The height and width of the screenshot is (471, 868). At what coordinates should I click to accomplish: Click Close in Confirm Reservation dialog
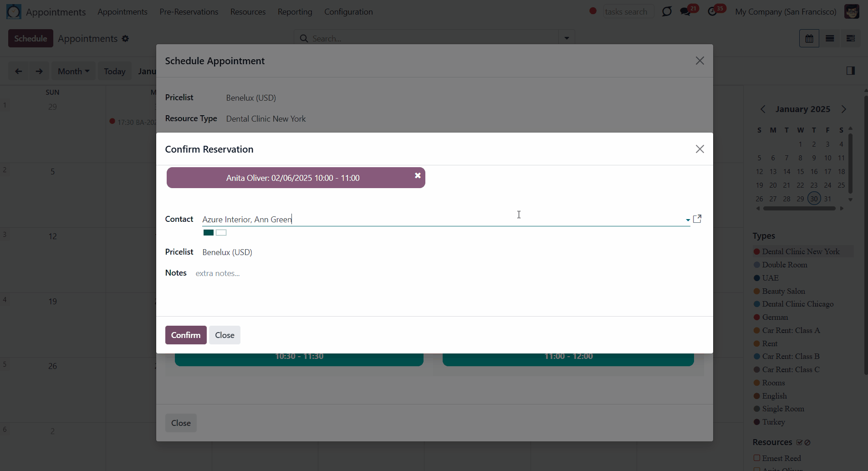click(225, 335)
